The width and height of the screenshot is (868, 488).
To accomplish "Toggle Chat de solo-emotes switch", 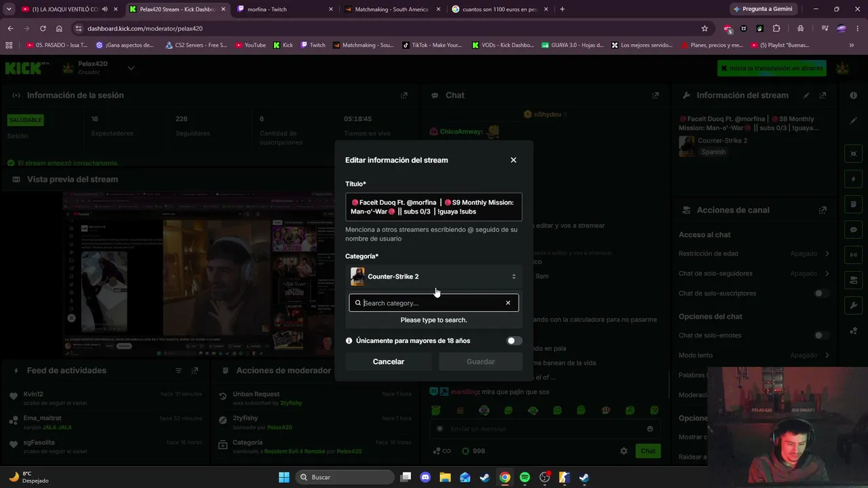I will click(821, 335).
